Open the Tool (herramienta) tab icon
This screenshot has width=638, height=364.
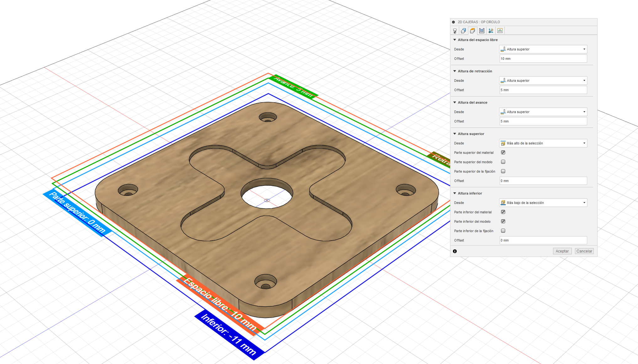pyautogui.click(x=455, y=31)
